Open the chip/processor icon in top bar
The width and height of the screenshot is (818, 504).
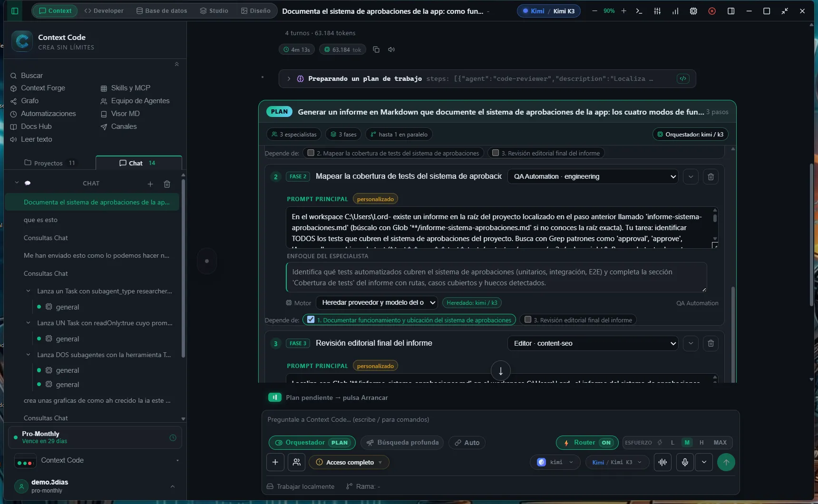[693, 11]
